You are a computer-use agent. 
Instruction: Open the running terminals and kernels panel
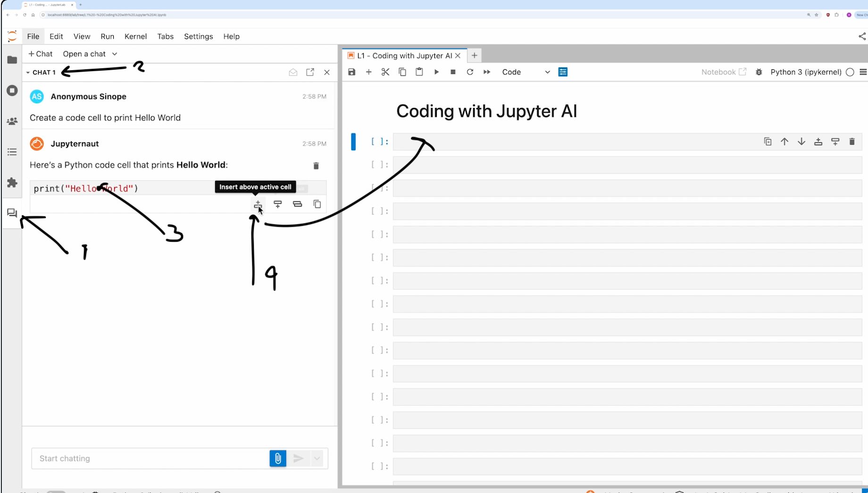pyautogui.click(x=12, y=90)
